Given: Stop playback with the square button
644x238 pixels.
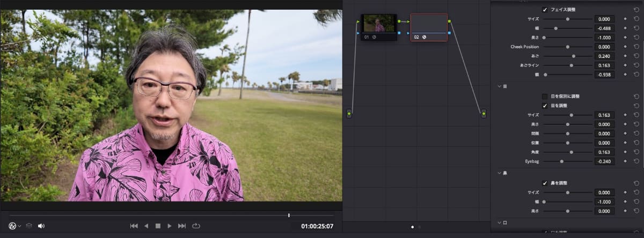Looking at the screenshot, I should 158,226.
